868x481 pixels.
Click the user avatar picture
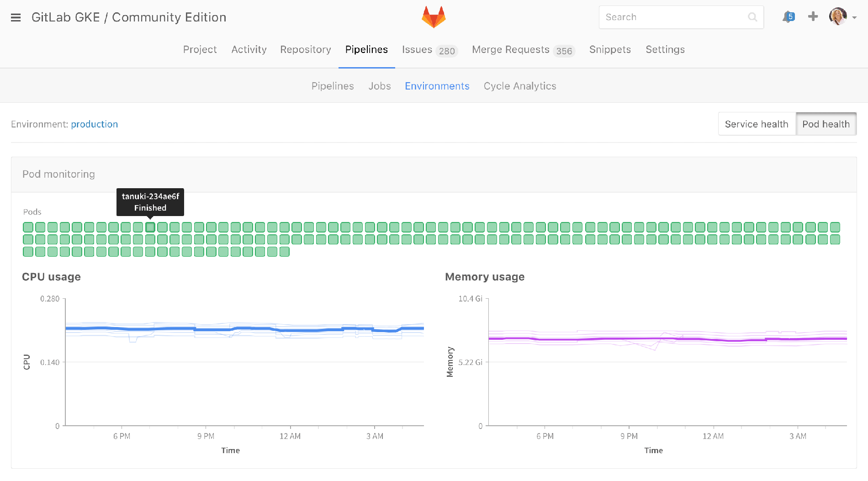click(x=837, y=17)
